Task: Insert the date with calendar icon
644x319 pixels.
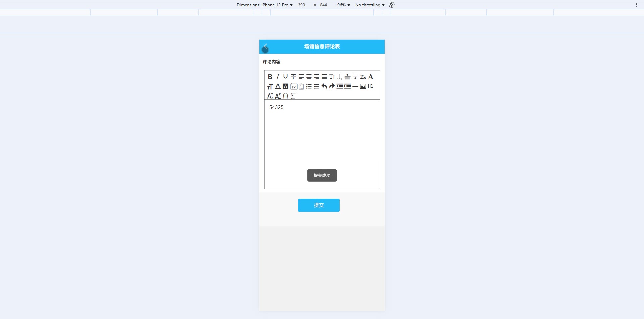Action: coord(293,86)
